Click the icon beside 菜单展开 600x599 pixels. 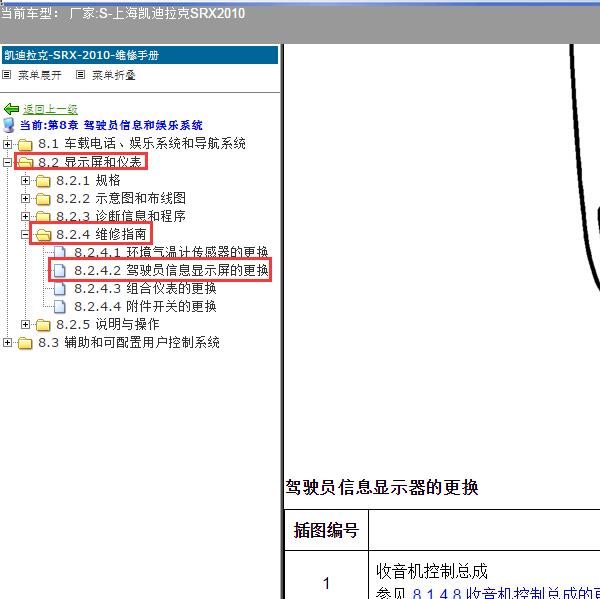tap(7, 75)
